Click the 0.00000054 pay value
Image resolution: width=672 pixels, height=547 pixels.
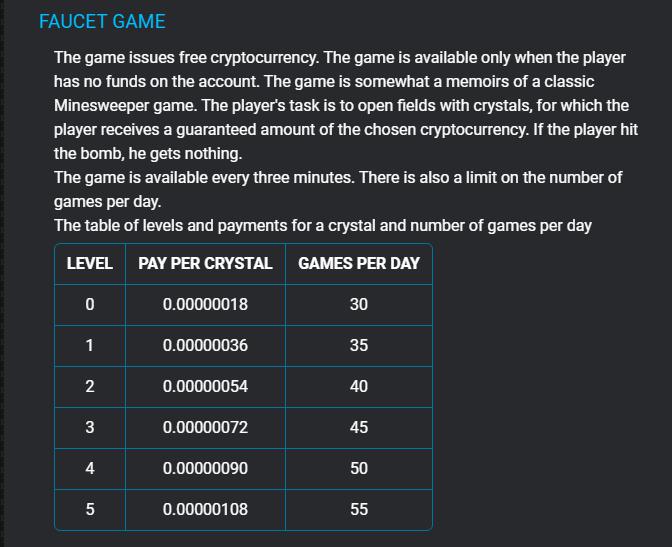coord(205,387)
